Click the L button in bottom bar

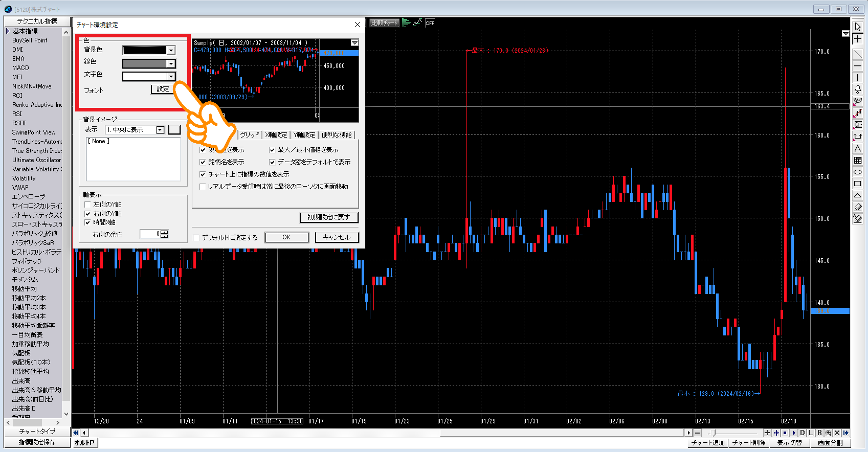[811, 433]
